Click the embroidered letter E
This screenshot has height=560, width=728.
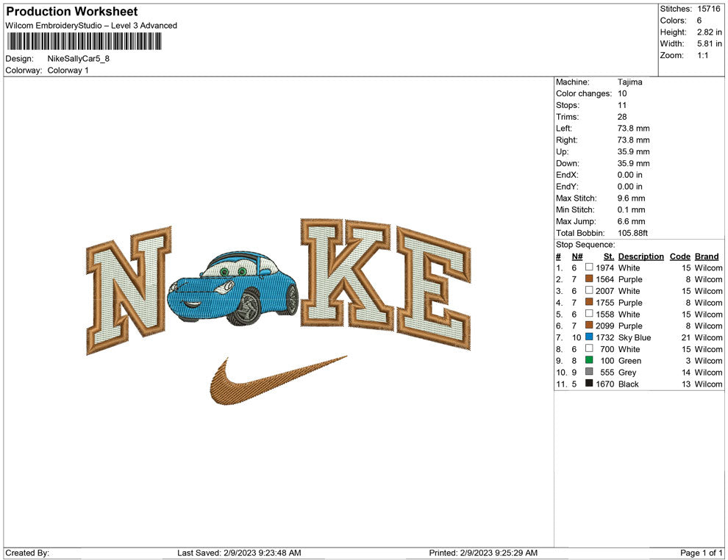[x=433, y=287]
